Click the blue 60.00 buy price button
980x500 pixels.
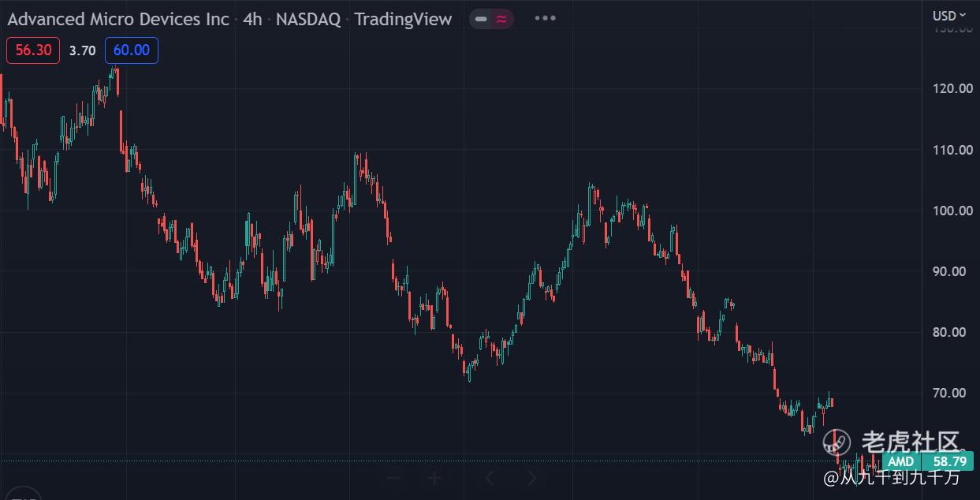coord(132,50)
